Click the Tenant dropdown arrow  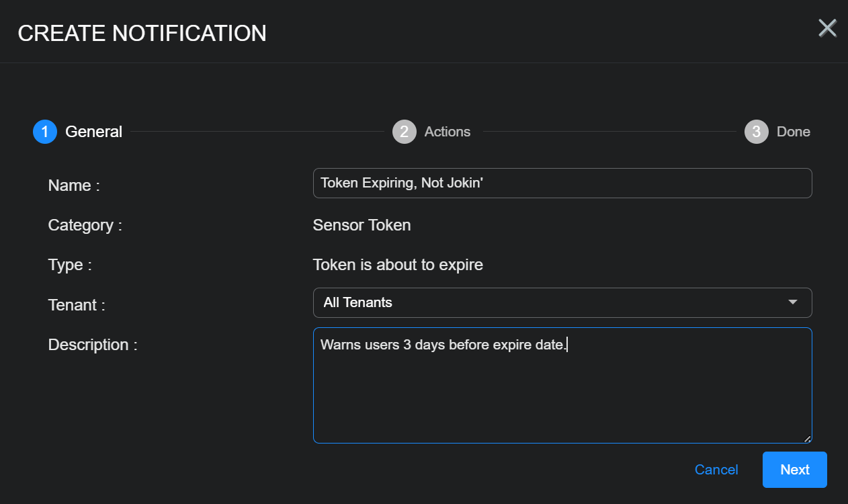tap(793, 302)
